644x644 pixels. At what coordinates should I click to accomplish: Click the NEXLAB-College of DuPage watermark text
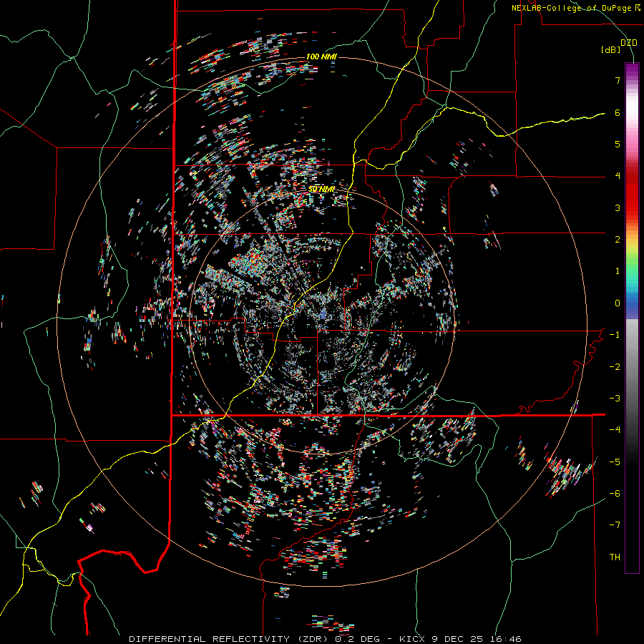point(575,8)
